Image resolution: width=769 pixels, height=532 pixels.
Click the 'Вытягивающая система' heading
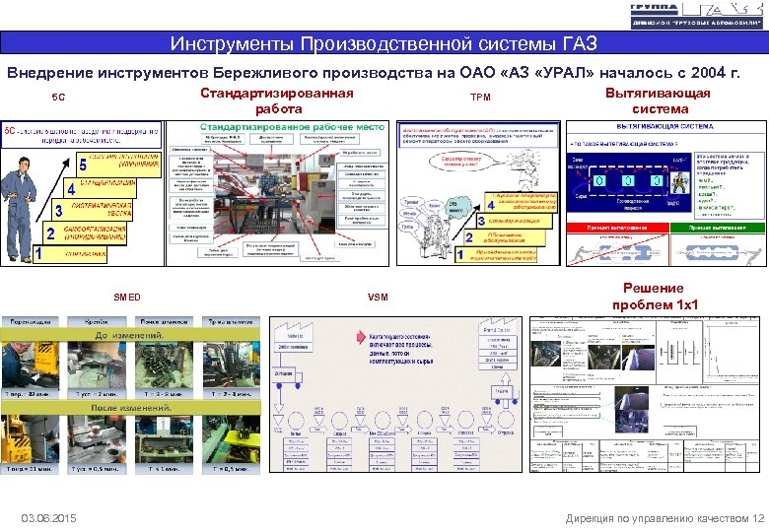coord(659,100)
